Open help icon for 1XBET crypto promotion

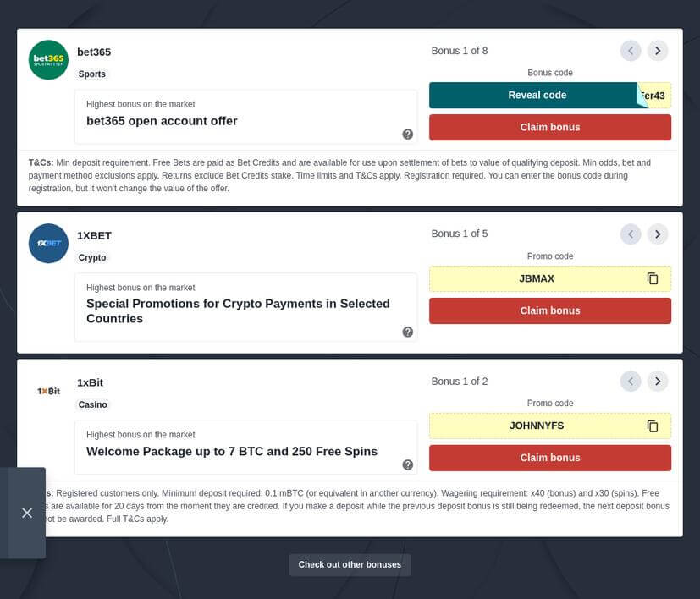click(407, 332)
